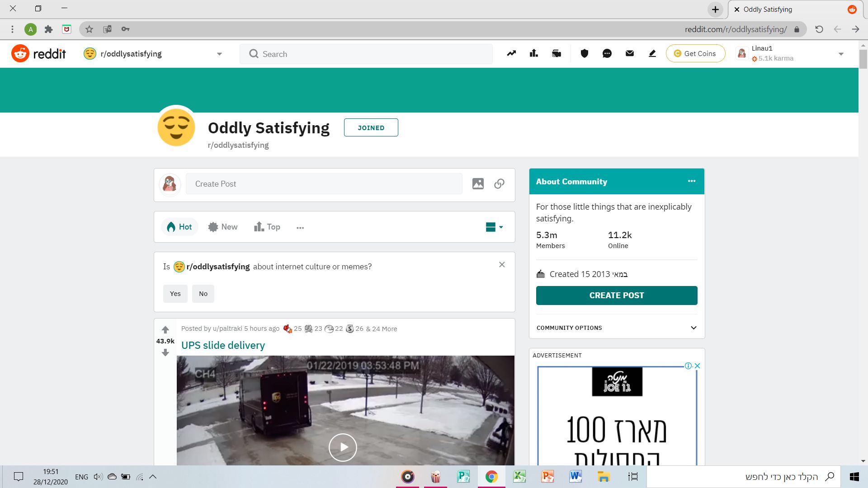Switch to the New sort tab
Viewport: 868px width, 488px height.
pos(223,227)
